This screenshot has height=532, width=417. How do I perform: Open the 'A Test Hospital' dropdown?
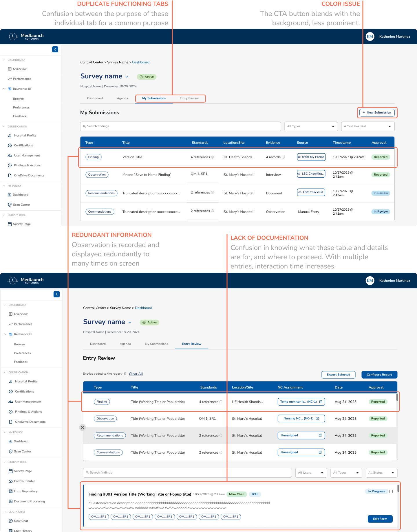368,126
